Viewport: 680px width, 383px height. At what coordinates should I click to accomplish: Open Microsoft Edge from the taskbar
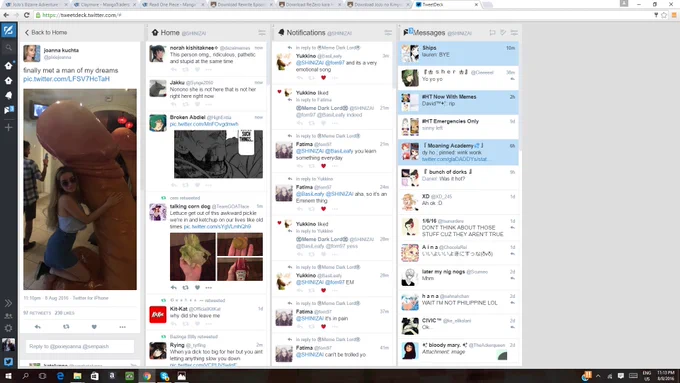(x=60, y=376)
